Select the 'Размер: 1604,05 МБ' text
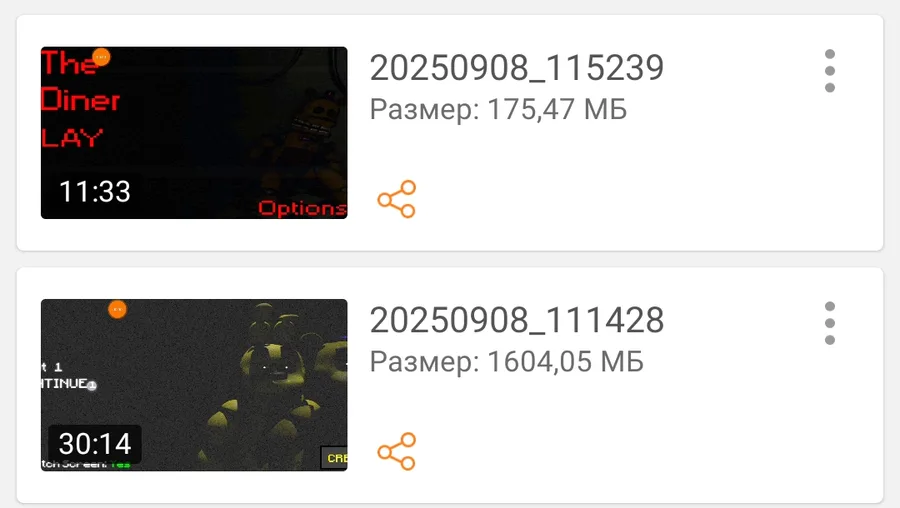The image size is (900, 508). pos(506,362)
